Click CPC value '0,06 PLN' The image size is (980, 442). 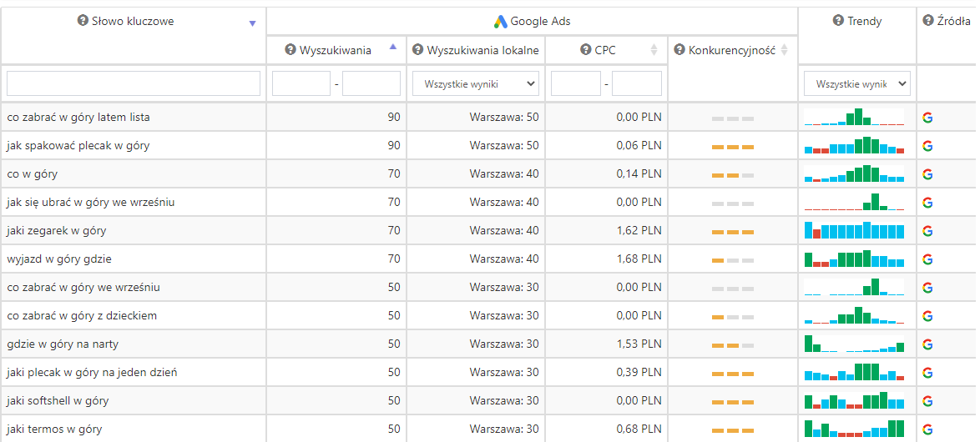point(639,146)
